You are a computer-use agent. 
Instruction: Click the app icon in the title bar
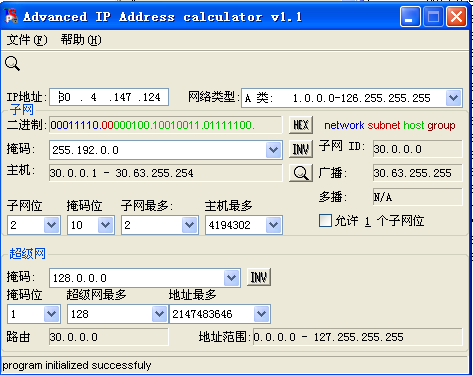(11, 16)
